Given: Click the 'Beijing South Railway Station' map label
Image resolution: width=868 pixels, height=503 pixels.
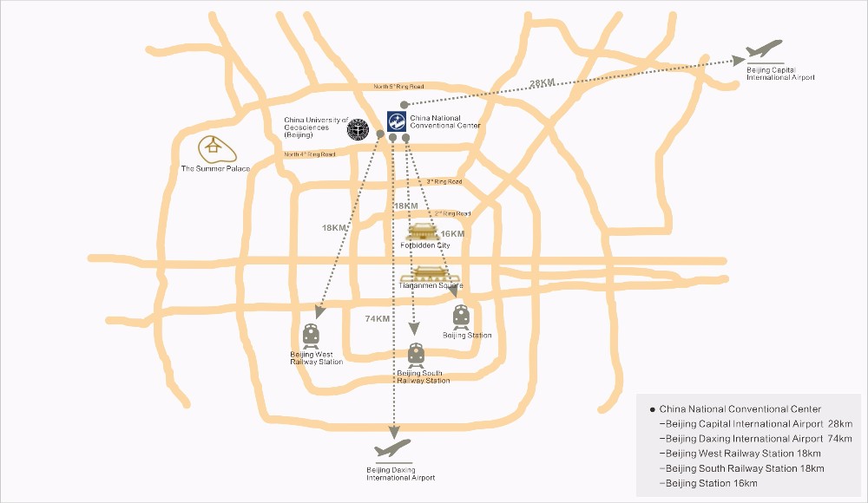Looking at the screenshot, I should [424, 377].
